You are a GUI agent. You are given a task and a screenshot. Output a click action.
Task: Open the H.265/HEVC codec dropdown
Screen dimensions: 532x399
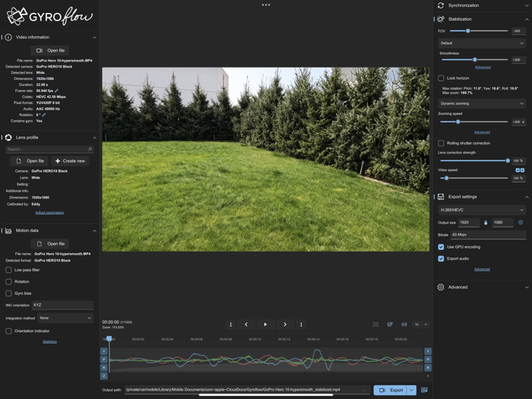click(482, 210)
